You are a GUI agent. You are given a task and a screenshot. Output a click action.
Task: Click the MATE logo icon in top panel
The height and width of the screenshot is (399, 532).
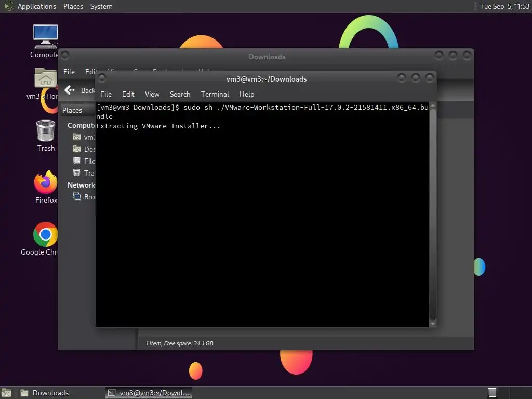point(8,6)
